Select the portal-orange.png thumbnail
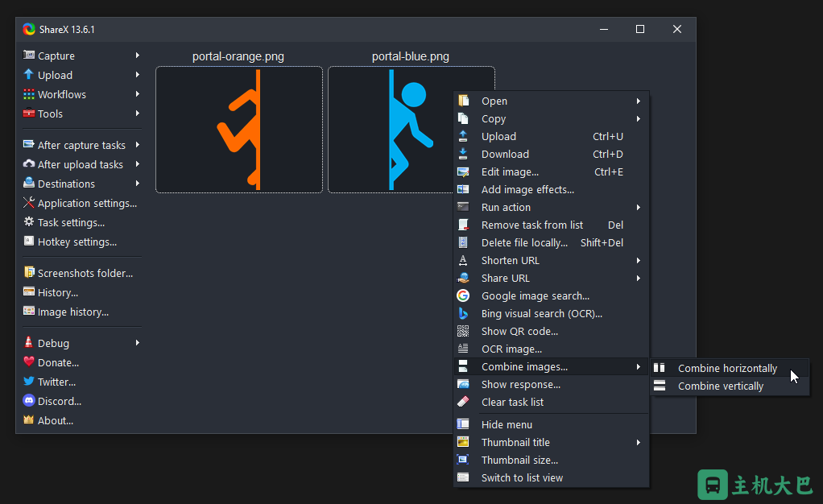823x504 pixels. coord(239,130)
